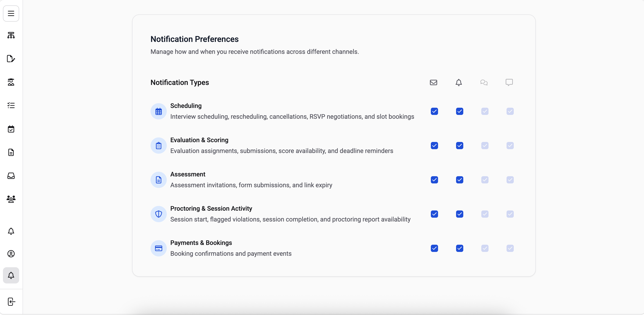Screen dimensions: 644x315
Task: Open the inbox tray sidebar icon
Action: click(x=11, y=176)
